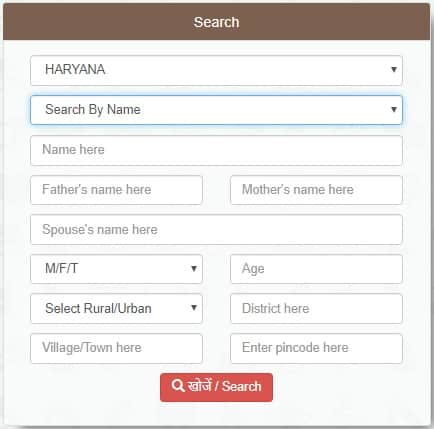Click the brown Search header bar

pos(217,22)
